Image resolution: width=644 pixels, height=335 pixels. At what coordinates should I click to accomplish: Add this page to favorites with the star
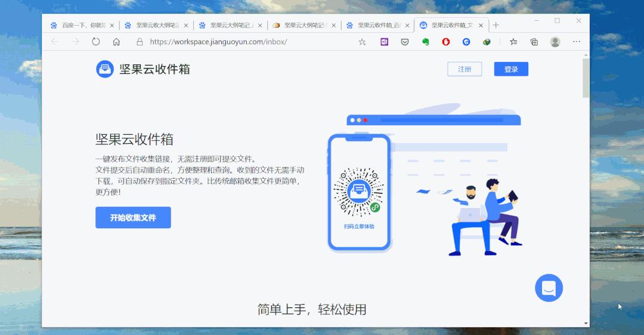coord(362,42)
